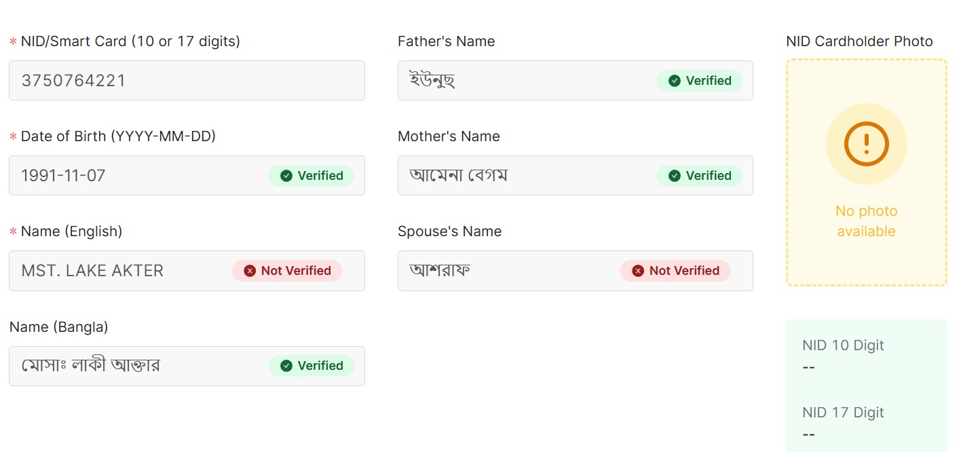Click the Not Verified badge for Name (English)
Image resolution: width=980 pixels, height=452 pixels.
click(x=287, y=271)
